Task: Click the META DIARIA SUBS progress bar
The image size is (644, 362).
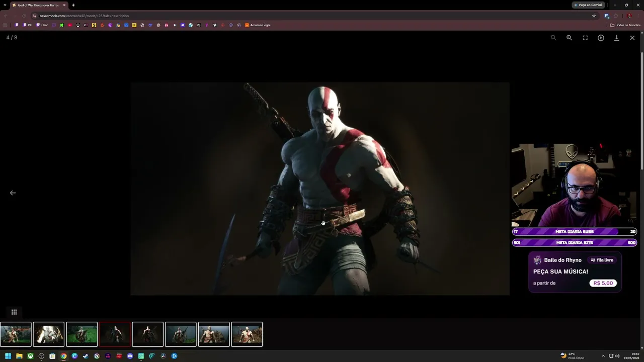Action: (x=575, y=232)
